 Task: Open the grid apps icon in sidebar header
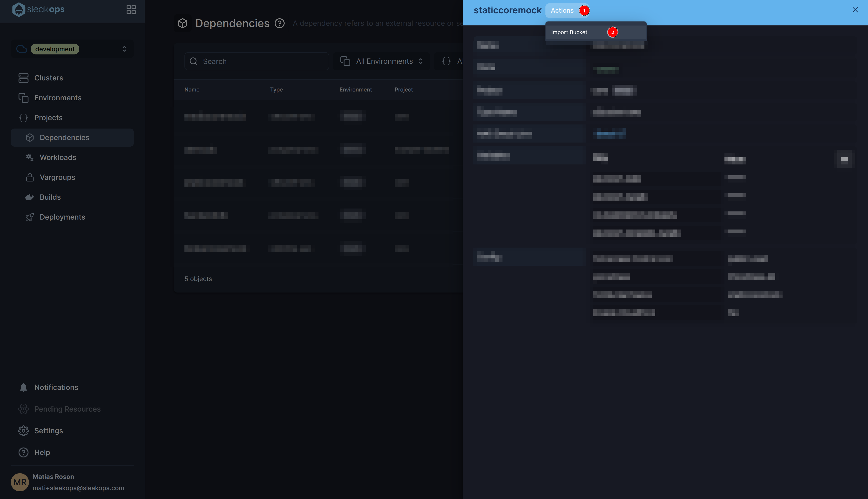click(131, 9)
